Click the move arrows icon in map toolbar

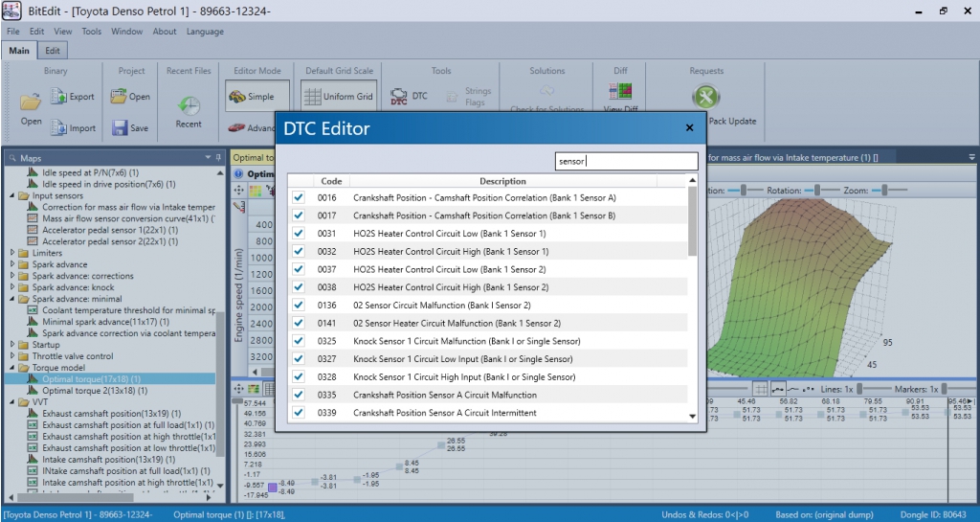coord(238,190)
